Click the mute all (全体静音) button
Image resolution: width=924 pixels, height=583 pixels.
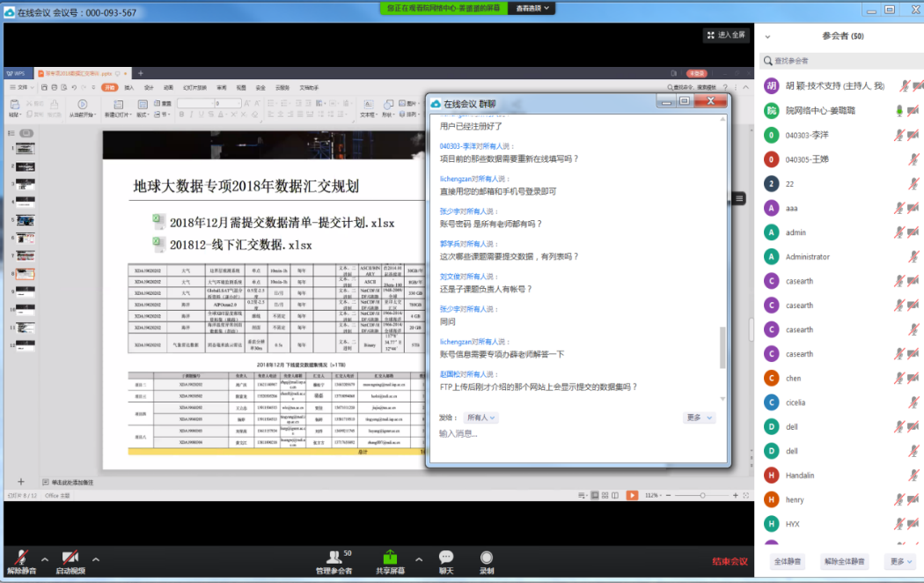pos(787,561)
